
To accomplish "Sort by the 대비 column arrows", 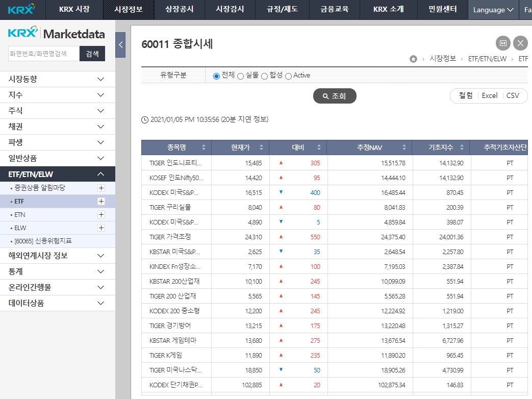I will point(319,147).
